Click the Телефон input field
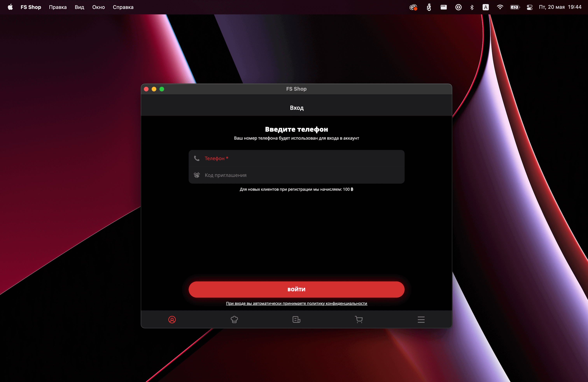Viewport: 588px width, 382px height. (x=284, y=158)
